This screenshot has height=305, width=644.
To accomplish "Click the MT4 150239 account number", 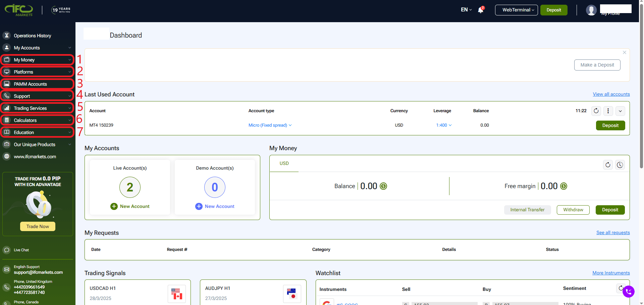I will click(101, 125).
